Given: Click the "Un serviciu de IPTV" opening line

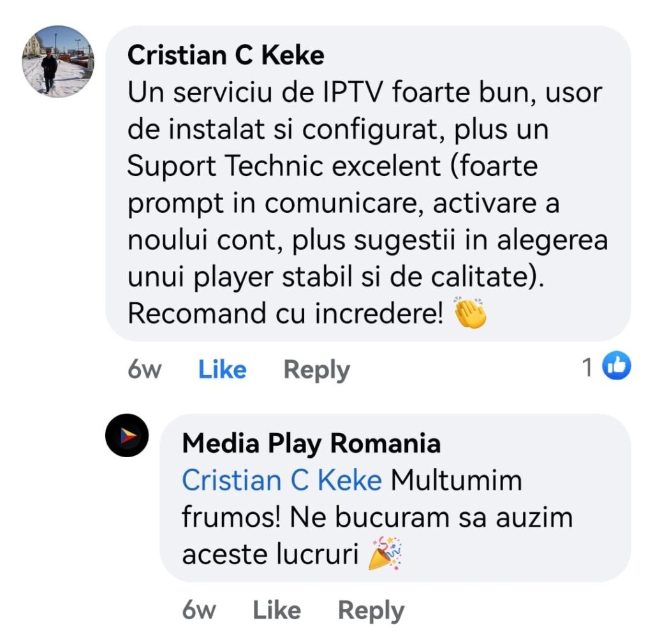Looking at the screenshot, I should (254, 92).
